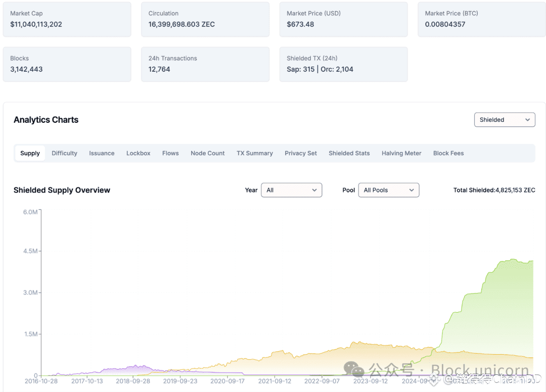Click the Shielded TX (24h) stat card
The height and width of the screenshot is (392, 546).
(x=343, y=64)
